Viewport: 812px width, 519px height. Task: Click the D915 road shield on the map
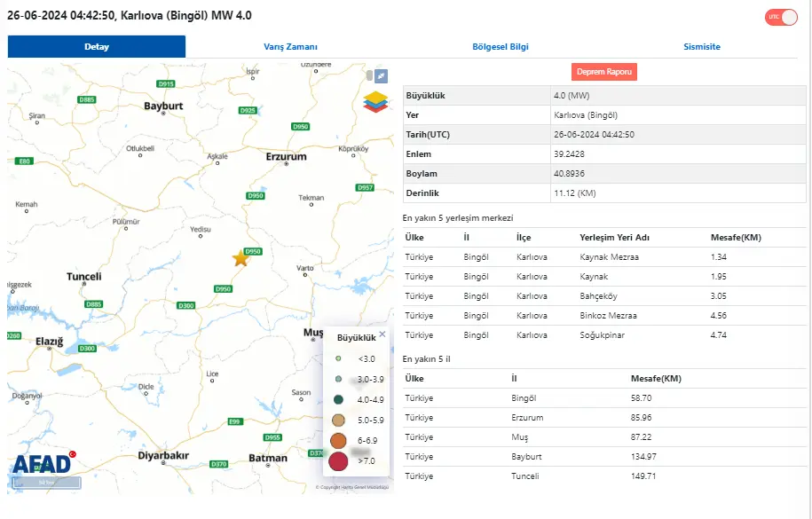click(x=166, y=84)
